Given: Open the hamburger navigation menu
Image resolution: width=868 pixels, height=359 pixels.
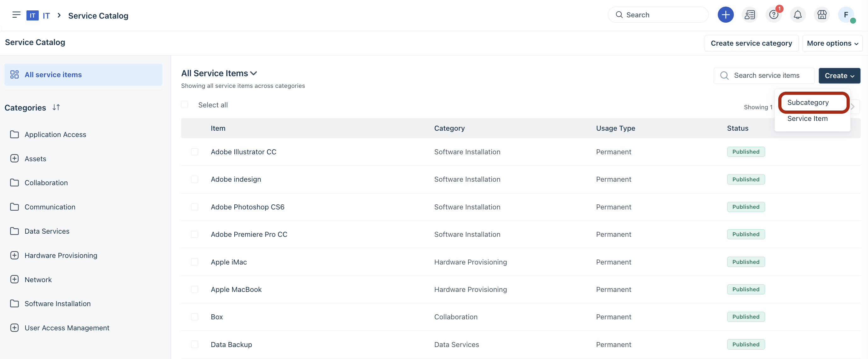Looking at the screenshot, I should [16, 15].
